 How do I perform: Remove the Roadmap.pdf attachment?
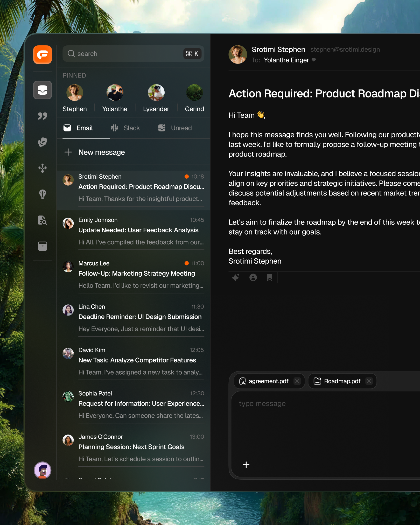[369, 381]
